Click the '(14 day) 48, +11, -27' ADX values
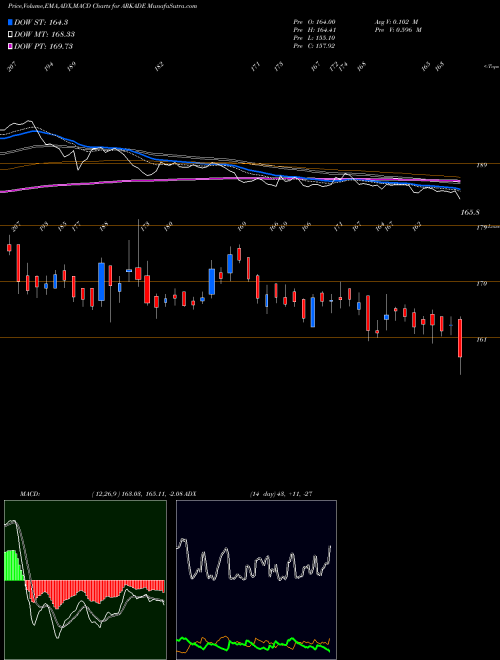Screen dimensions: 500x660 coord(281,493)
